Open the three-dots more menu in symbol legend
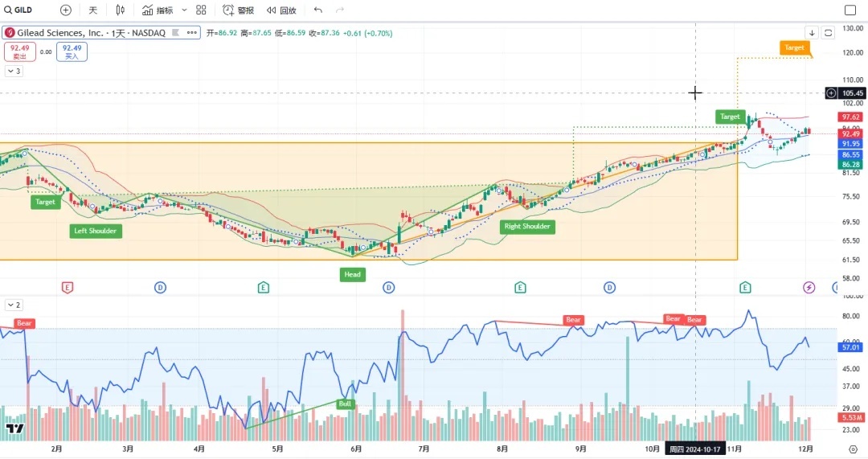868x459 pixels. pyautogui.click(x=191, y=33)
